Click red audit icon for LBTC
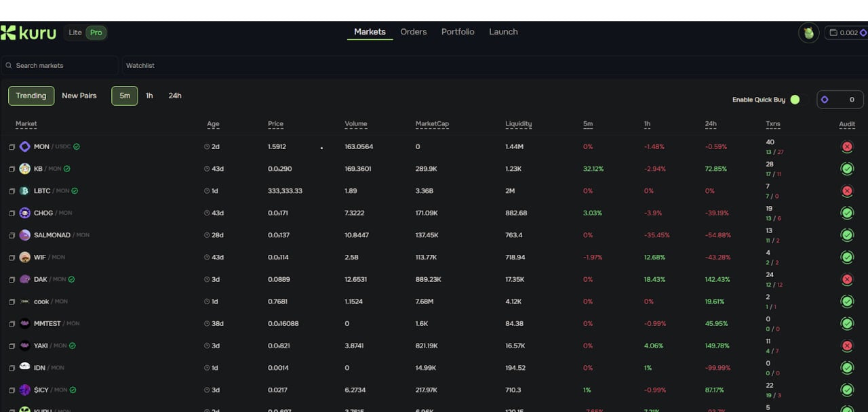The width and height of the screenshot is (868, 412). 847,191
